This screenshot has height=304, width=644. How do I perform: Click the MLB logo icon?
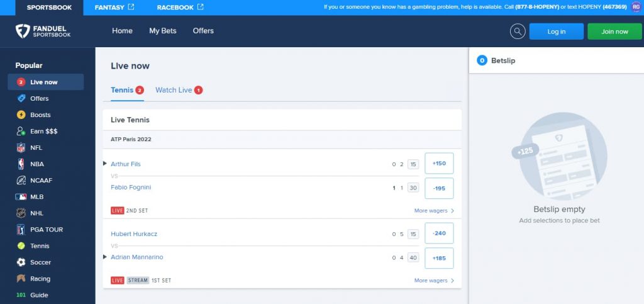[21, 197]
